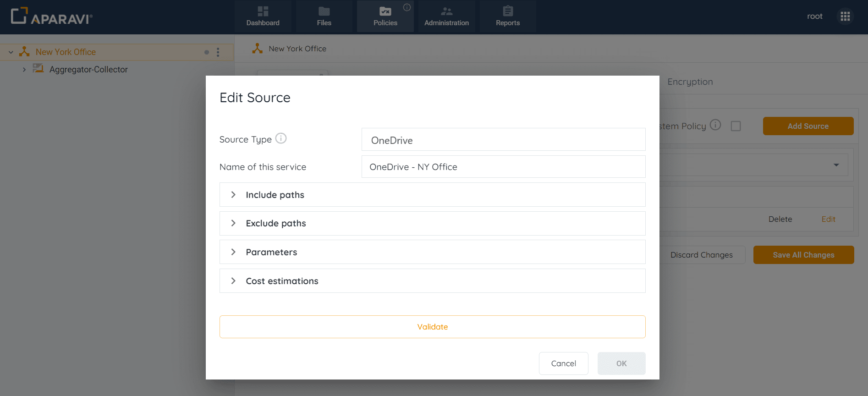Click the root user name
This screenshot has height=396, width=868.
click(x=814, y=16)
